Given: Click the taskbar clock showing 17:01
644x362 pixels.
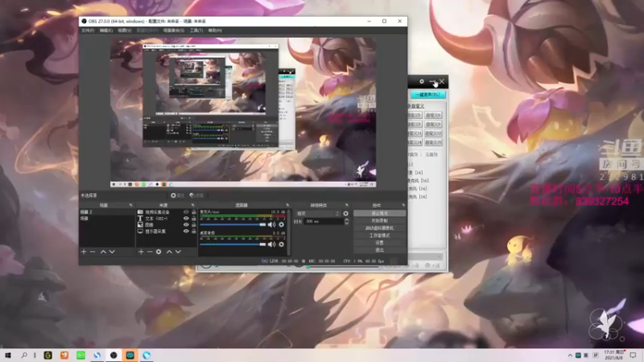Looking at the screenshot, I should tap(614, 355).
